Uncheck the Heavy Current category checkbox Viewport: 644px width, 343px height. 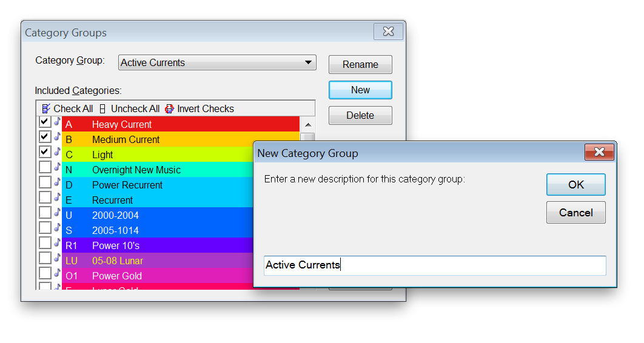click(45, 122)
